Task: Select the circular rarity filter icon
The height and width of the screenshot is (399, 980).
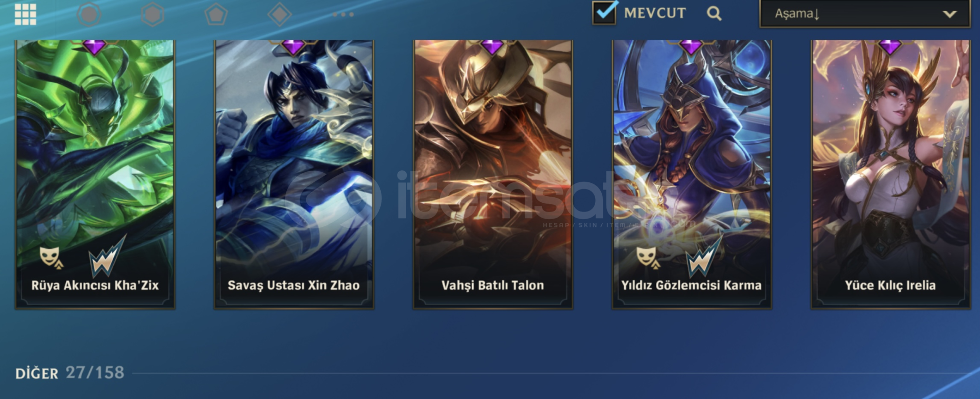Action: [89, 14]
